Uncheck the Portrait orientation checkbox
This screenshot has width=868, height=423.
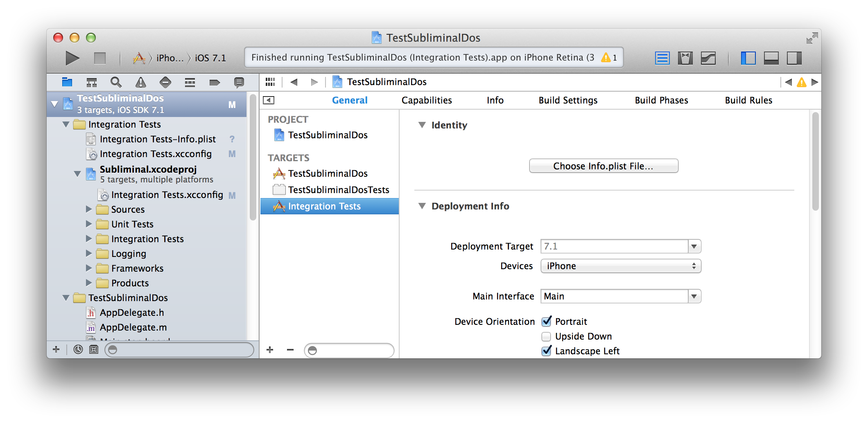pyautogui.click(x=546, y=322)
